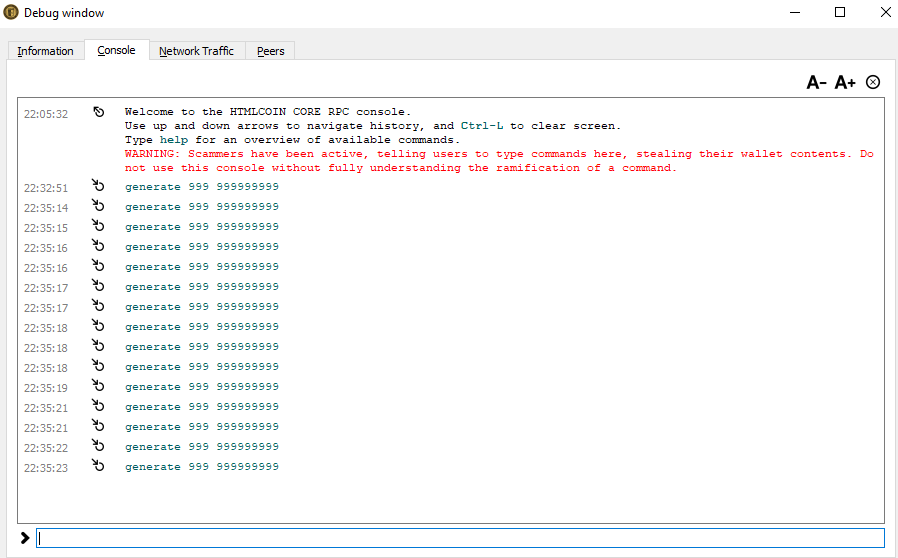Click the command icon at 22:35:22
The height and width of the screenshot is (558, 898).
click(x=99, y=446)
